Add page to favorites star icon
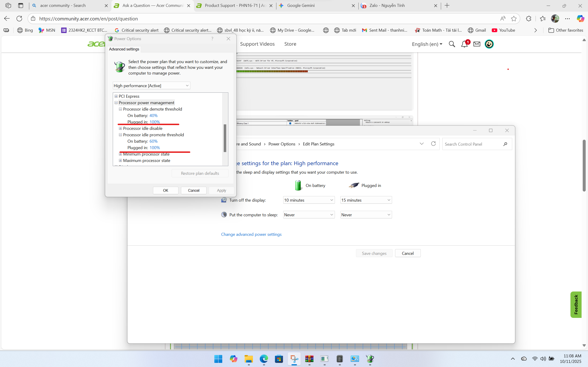Screen dimensions: 588x367 click(x=514, y=19)
